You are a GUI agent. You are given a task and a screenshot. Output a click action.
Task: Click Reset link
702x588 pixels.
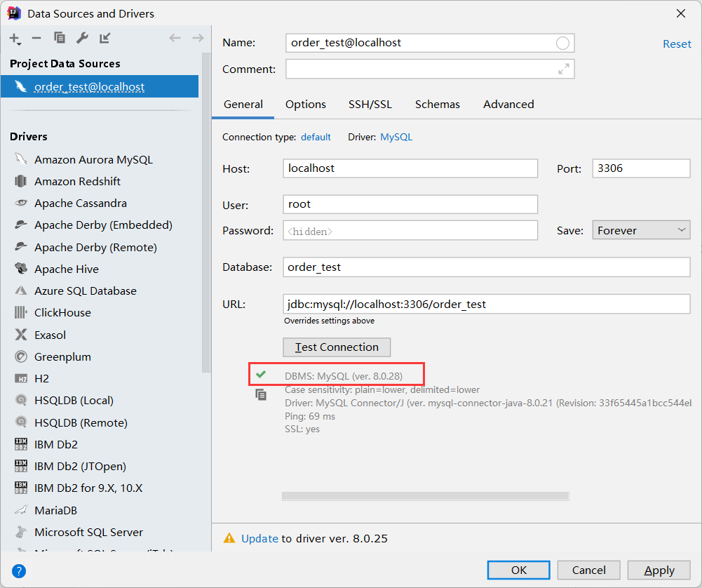677,44
